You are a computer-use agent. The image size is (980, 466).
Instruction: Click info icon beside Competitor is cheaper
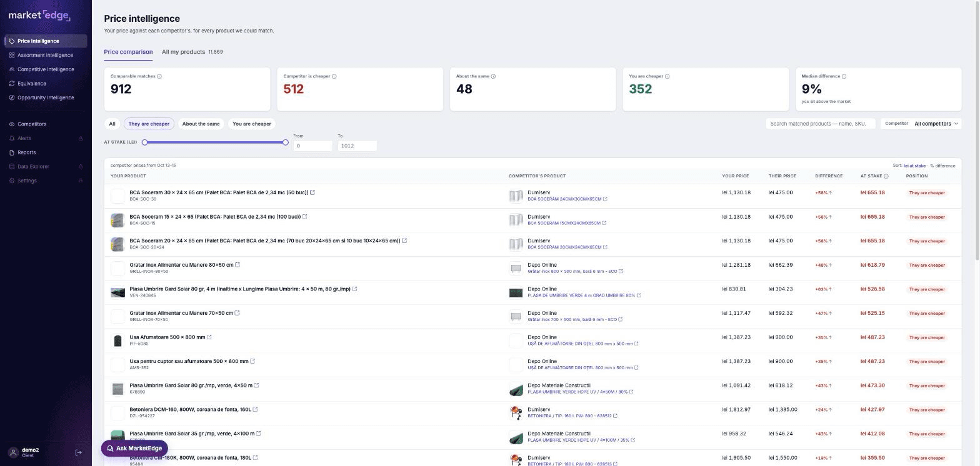coord(334,76)
